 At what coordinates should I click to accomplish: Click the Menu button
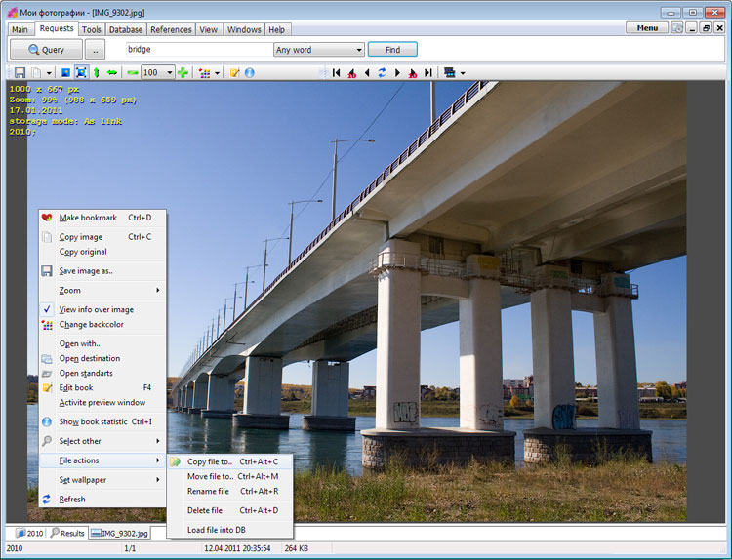pyautogui.click(x=647, y=28)
